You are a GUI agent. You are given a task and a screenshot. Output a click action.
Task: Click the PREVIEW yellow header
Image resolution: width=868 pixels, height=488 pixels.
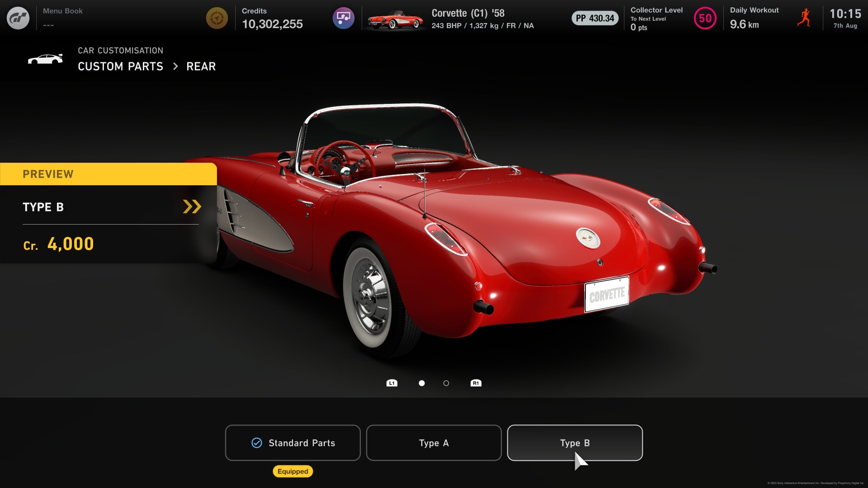point(108,174)
